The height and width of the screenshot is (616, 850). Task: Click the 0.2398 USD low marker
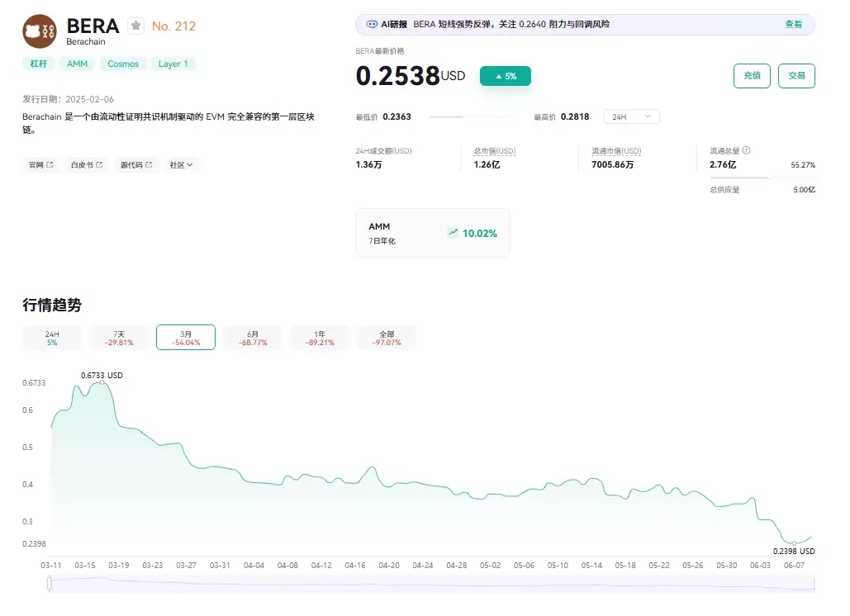(794, 543)
